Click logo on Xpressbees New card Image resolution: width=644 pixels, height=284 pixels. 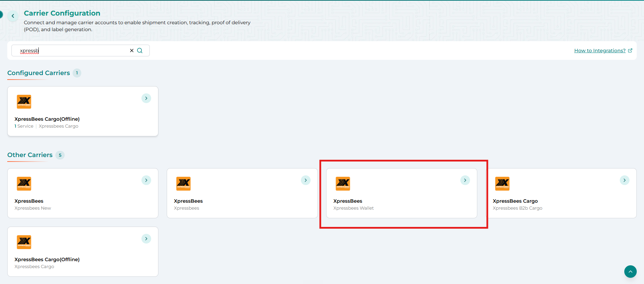[x=24, y=183]
